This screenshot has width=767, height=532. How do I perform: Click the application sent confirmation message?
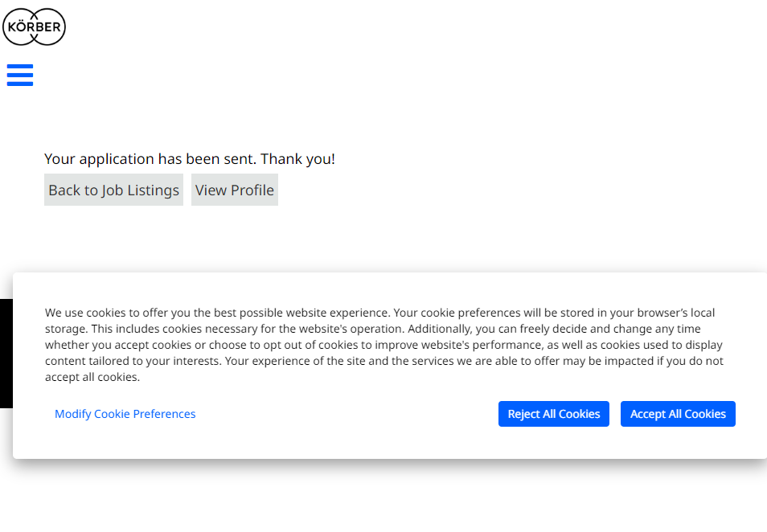(x=189, y=159)
